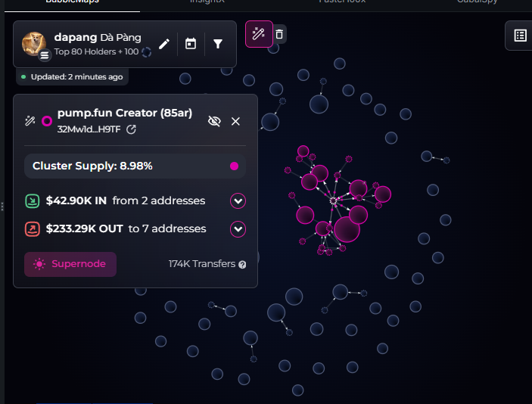Click Cluster Supply: 8.98% label
The width and height of the screenshot is (532, 404).
[92, 166]
